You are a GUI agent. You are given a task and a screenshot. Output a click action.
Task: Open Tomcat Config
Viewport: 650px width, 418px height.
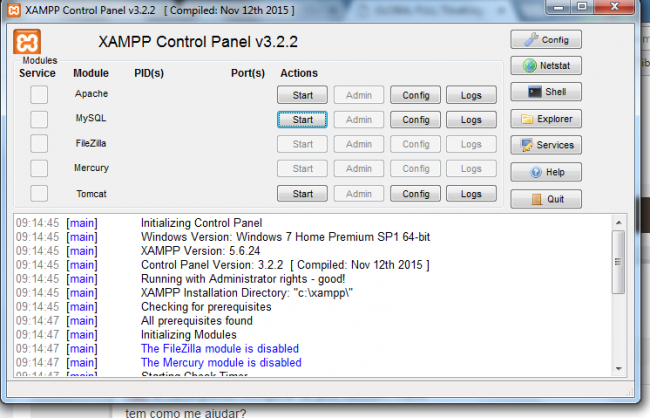tap(415, 194)
